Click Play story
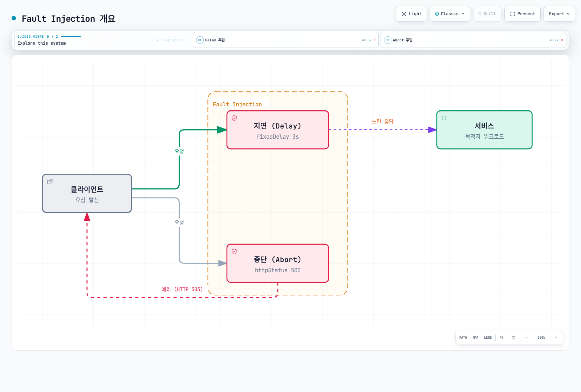 click(170, 40)
